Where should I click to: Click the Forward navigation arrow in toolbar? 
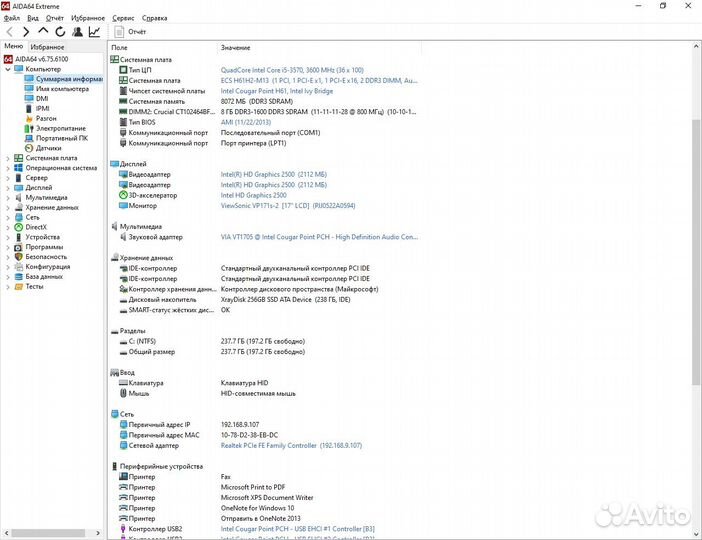(x=26, y=32)
